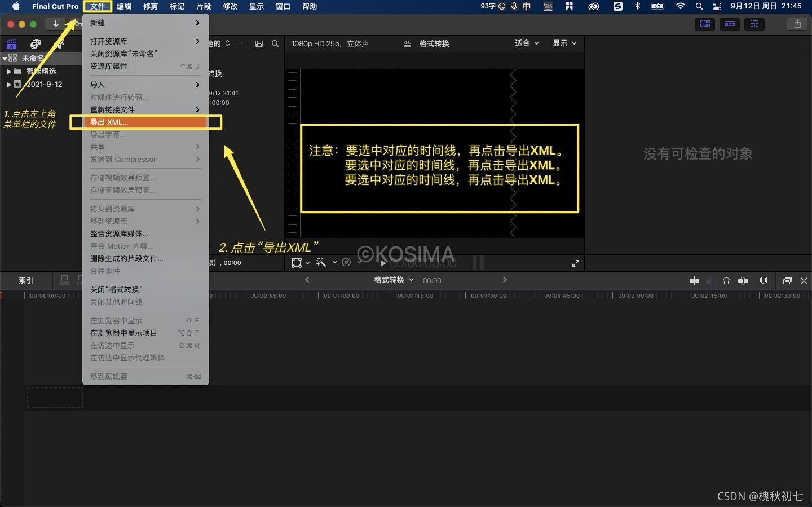Click the connect clip icon beside 索引
Viewport: 812px width, 507px height.
coord(65,280)
